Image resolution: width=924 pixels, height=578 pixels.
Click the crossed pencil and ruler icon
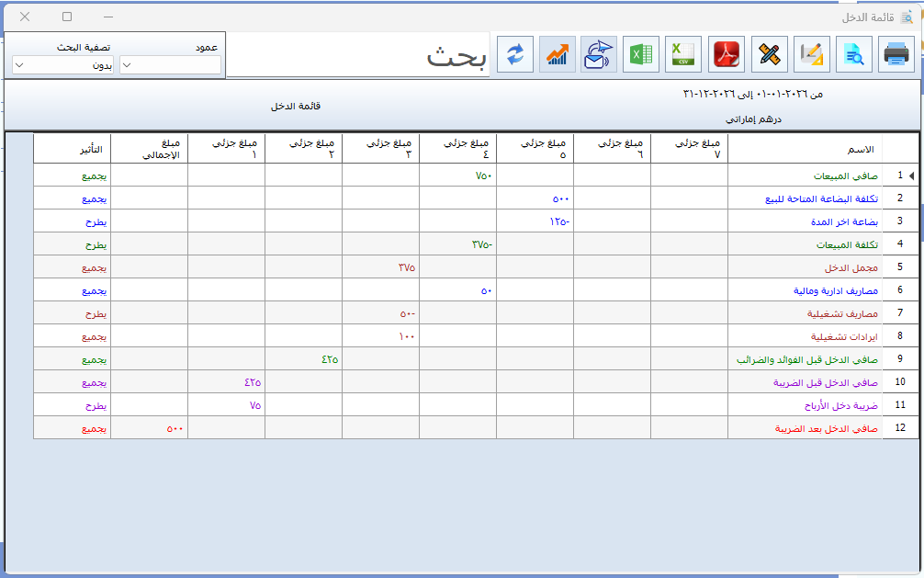(x=769, y=55)
